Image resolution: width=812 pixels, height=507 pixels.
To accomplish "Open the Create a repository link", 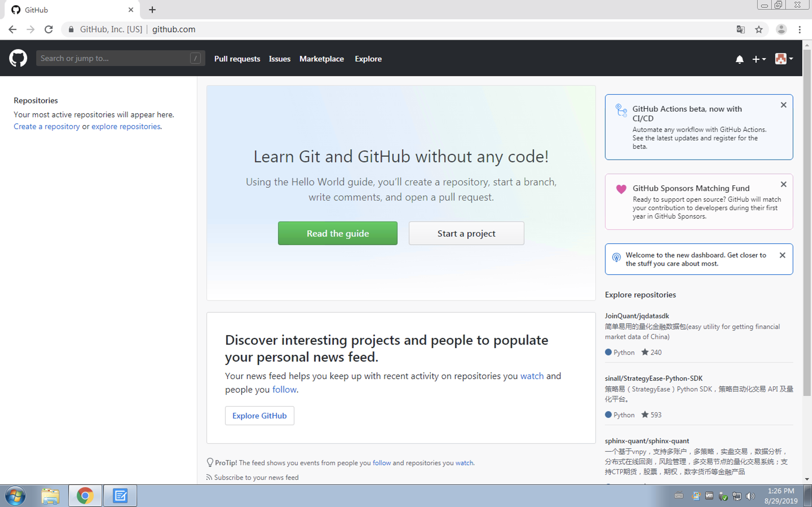I will (x=47, y=126).
